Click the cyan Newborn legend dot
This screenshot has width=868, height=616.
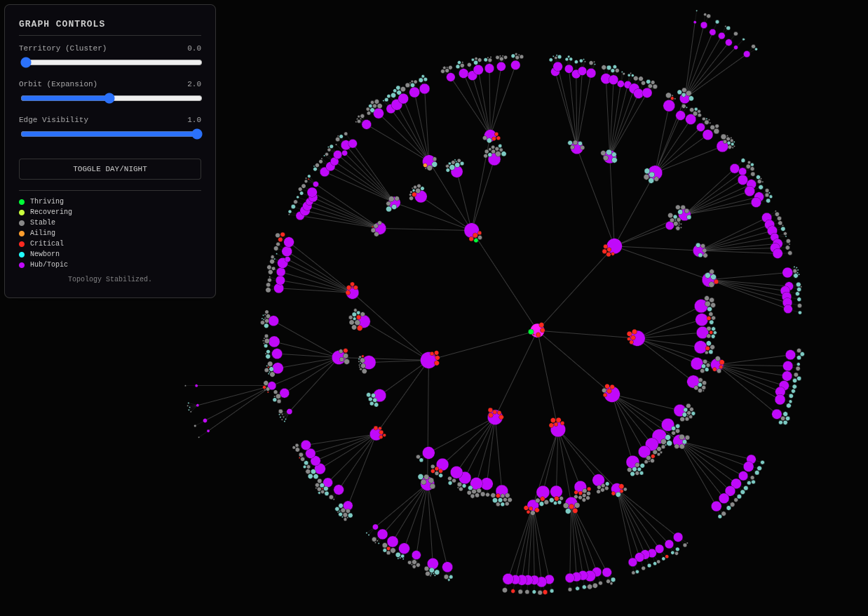22,255
